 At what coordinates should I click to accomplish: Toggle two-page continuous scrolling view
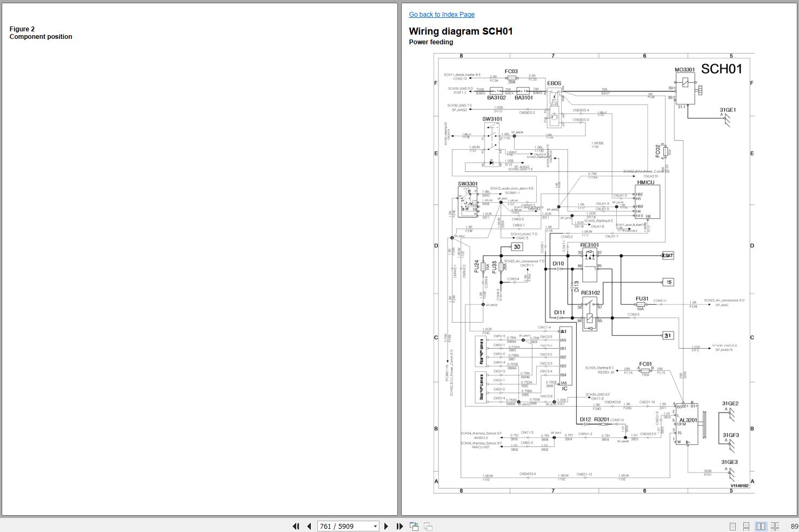[x=775, y=526]
